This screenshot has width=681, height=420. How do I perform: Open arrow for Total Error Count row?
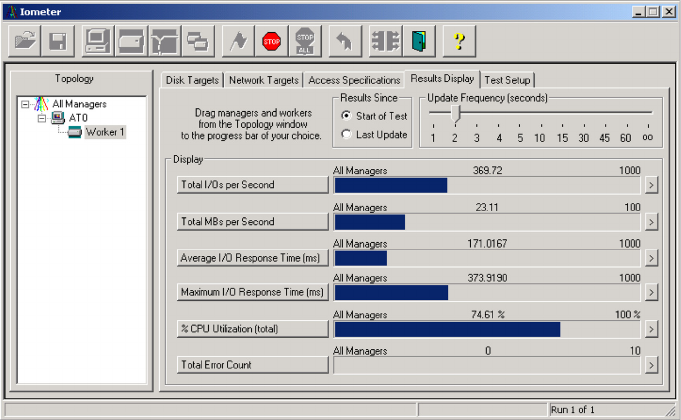tap(651, 365)
